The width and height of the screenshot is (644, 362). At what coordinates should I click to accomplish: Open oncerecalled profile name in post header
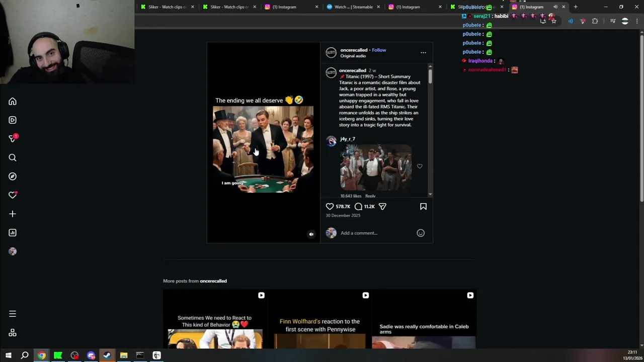(354, 50)
